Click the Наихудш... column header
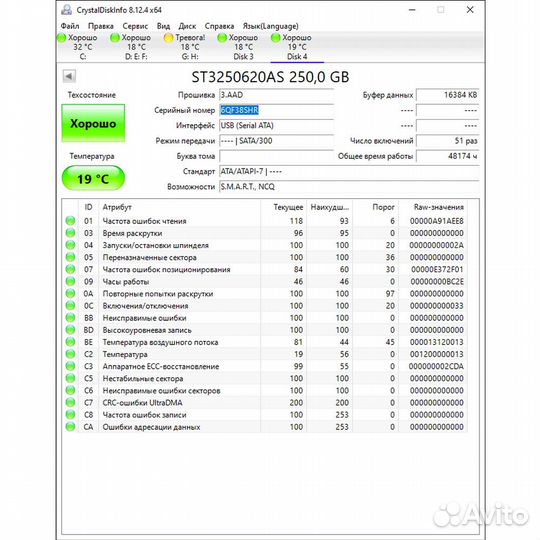Screen dimensions: 540x540 point(330,207)
